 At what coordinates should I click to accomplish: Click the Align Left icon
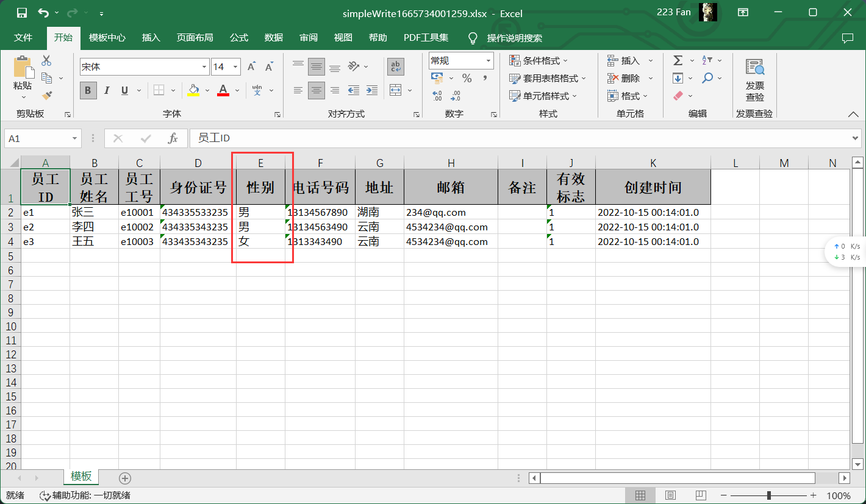(x=298, y=90)
